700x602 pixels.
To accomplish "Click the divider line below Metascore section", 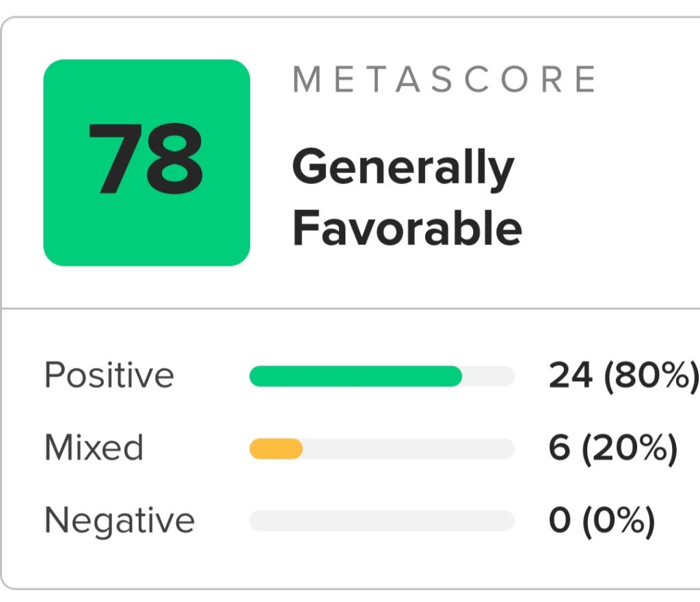I will point(351,308).
